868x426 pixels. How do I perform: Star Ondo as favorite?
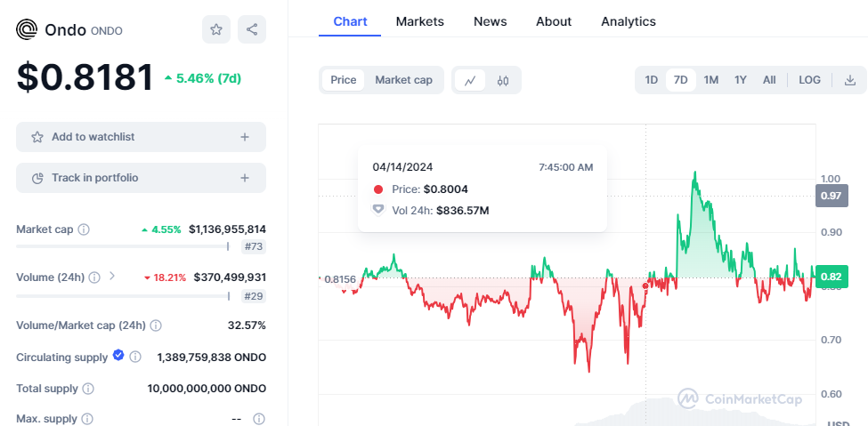pos(216,29)
